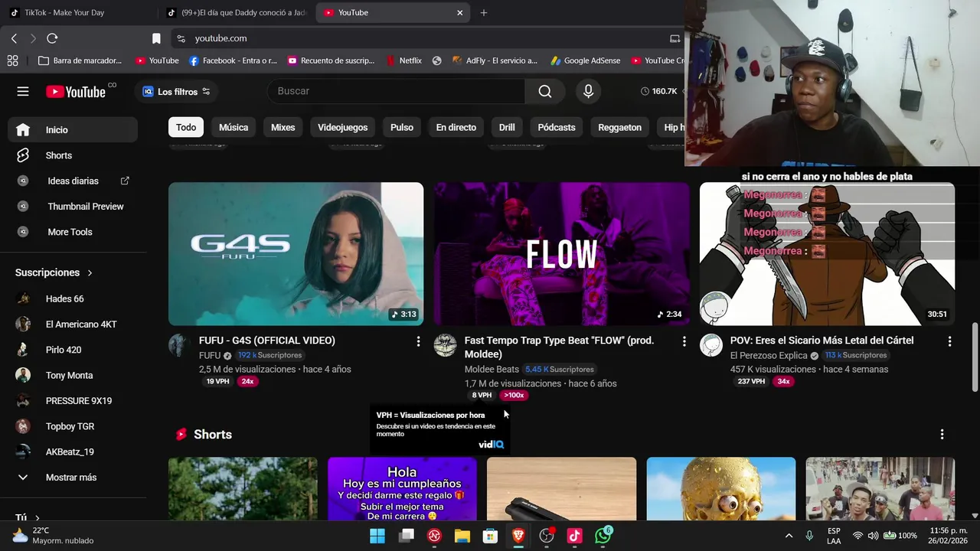Screen dimensions: 980x551
Task: Click the search magnifier button
Action: 544,92
